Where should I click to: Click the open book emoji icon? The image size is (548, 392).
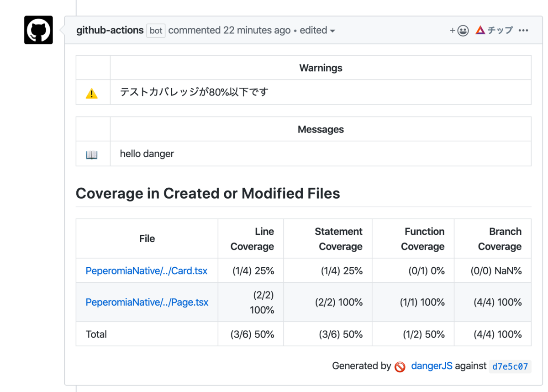[x=91, y=155]
